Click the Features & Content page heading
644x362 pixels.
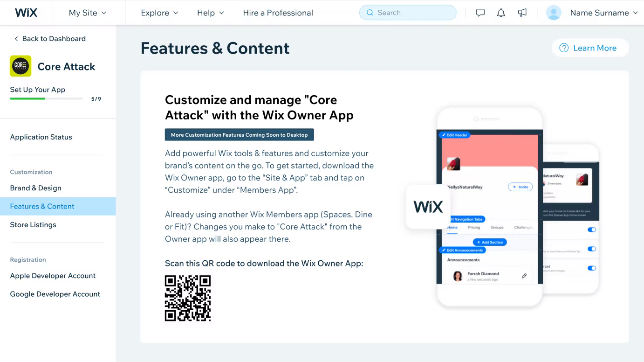215,48
